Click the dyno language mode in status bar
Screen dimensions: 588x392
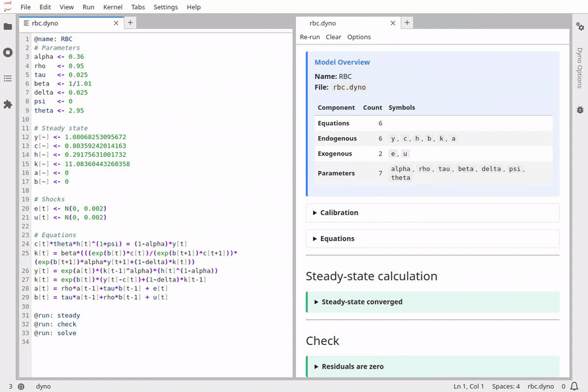[x=44, y=386]
